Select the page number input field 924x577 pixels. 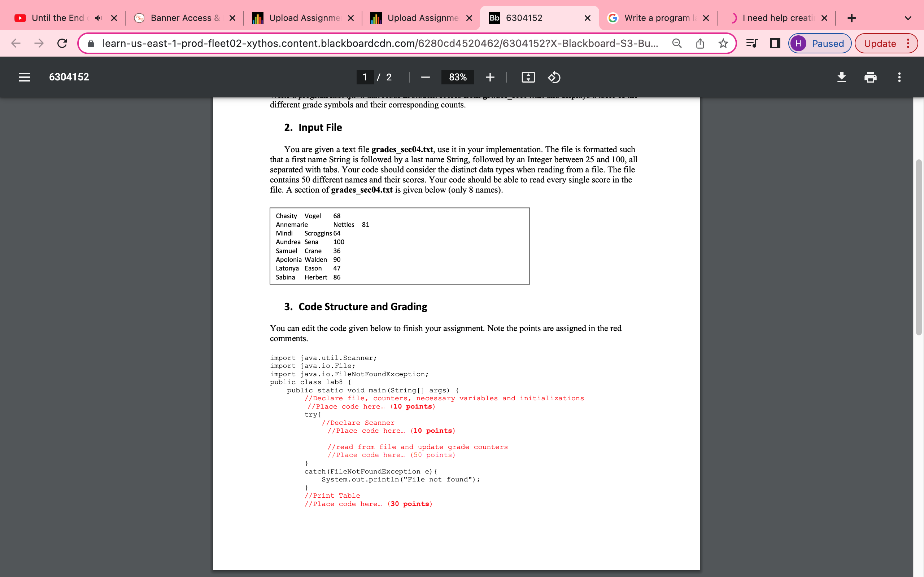coord(365,77)
